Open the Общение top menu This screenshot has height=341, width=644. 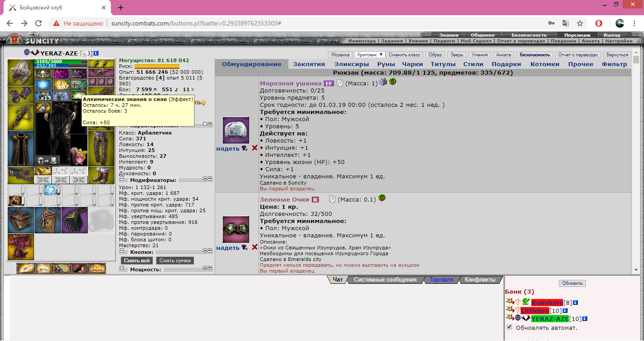[x=483, y=35]
